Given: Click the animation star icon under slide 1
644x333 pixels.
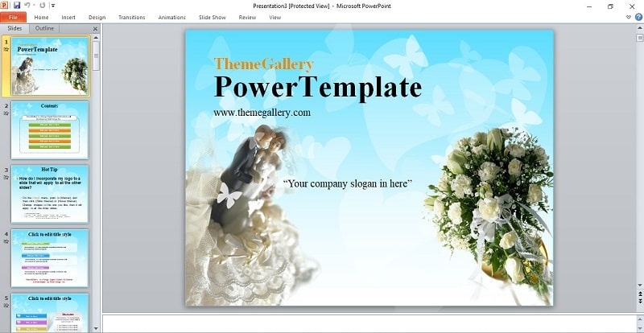Looking at the screenshot, I should coord(6,49).
